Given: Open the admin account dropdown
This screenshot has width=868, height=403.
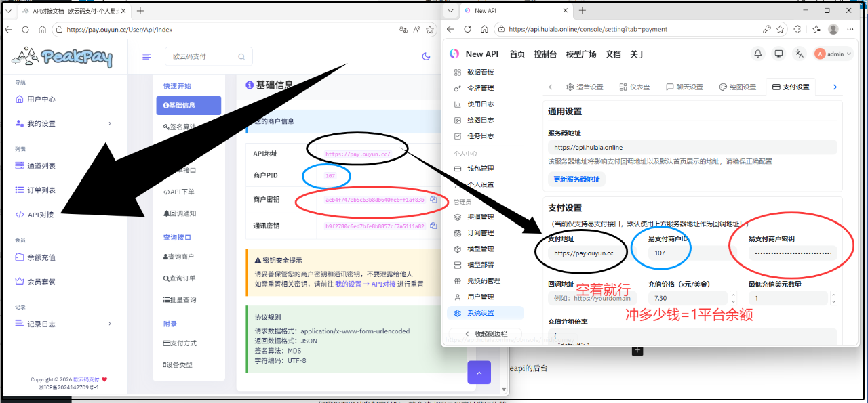Looking at the screenshot, I should click(833, 54).
